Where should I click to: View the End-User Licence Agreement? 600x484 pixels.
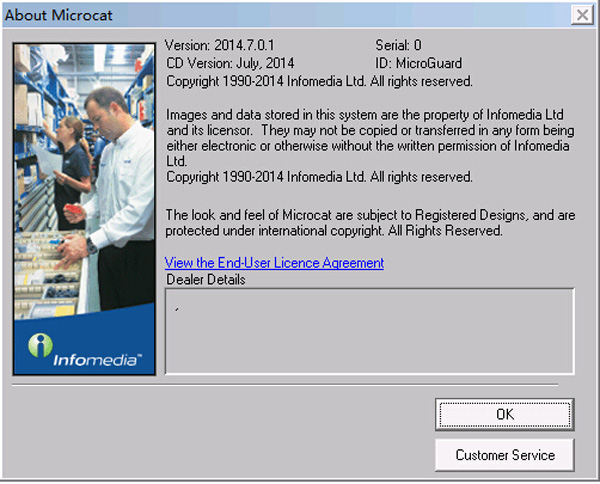coord(274,263)
